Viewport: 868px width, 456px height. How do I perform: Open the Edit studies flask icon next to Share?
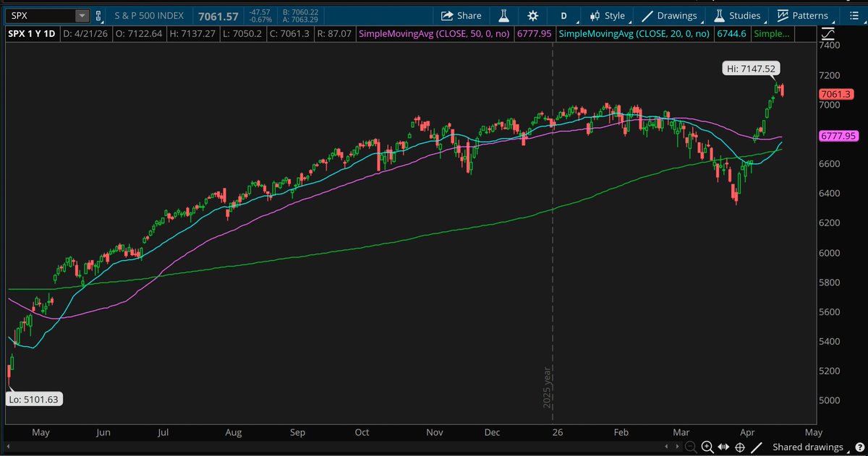point(503,15)
